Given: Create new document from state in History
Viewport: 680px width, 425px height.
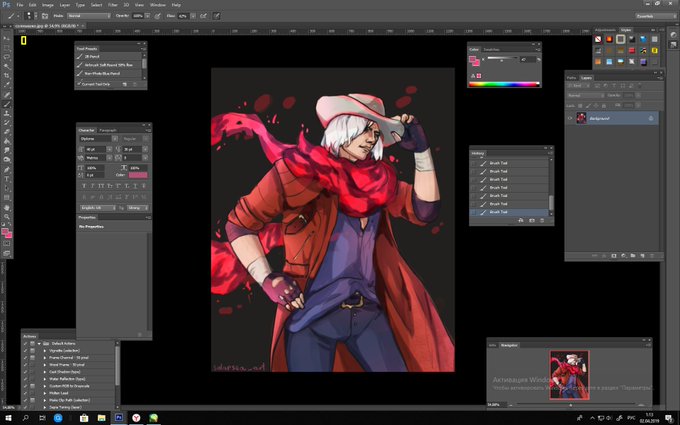Looking at the screenshot, I should click(x=521, y=220).
